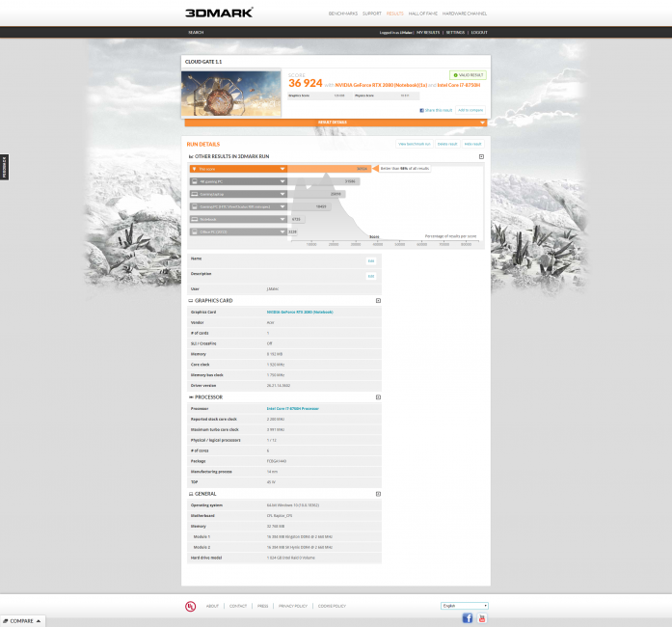The image size is (672, 627).
Task: Click the 4K gaming PC score bar
Action: [324, 181]
